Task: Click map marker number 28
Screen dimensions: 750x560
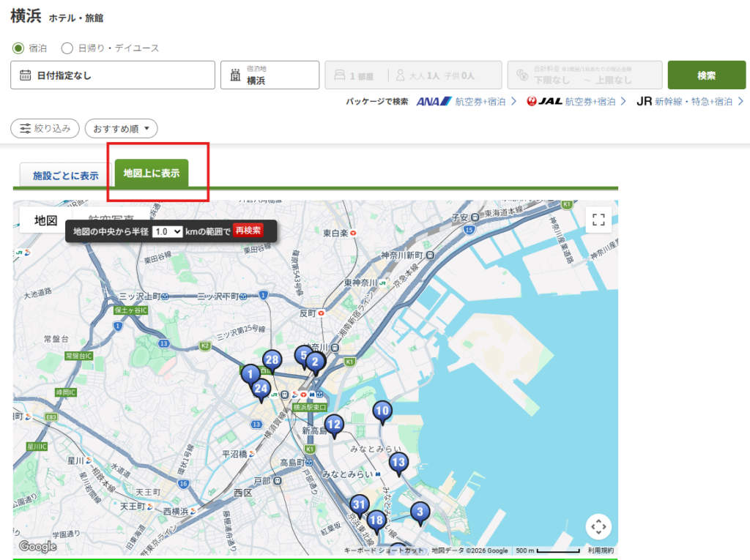Action: pos(272,360)
